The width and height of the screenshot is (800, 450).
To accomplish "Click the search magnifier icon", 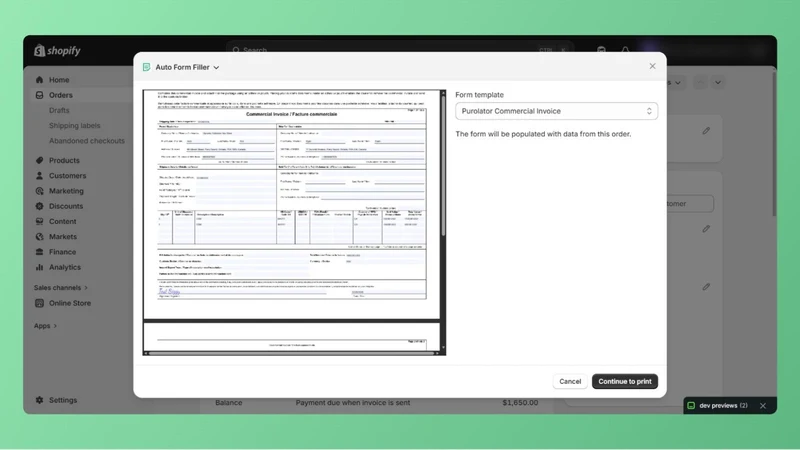I will click(236, 50).
